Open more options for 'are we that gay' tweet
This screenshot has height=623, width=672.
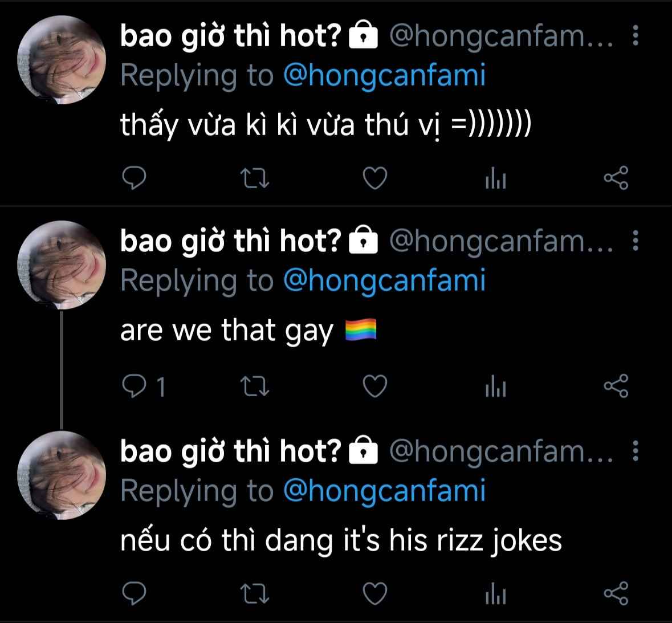point(636,241)
